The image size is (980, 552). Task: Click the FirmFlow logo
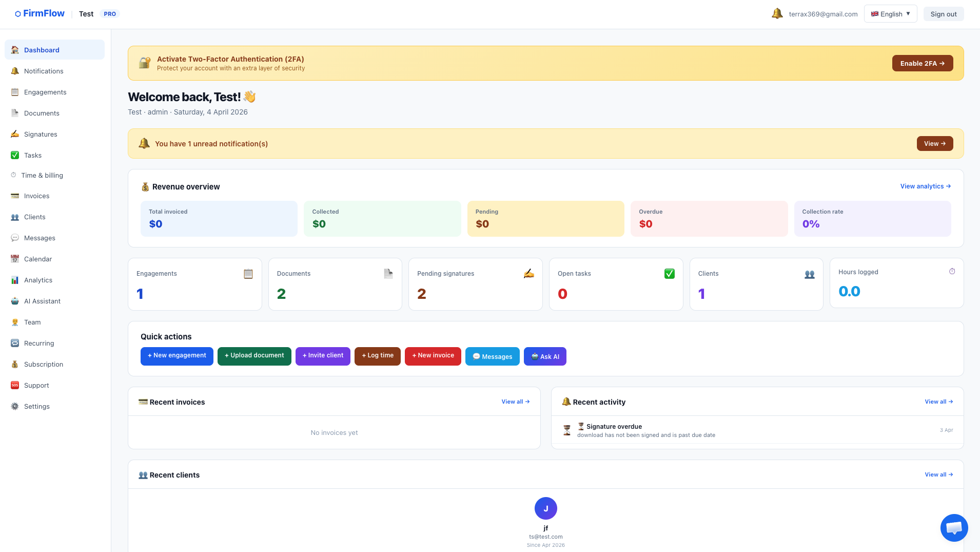click(40, 13)
